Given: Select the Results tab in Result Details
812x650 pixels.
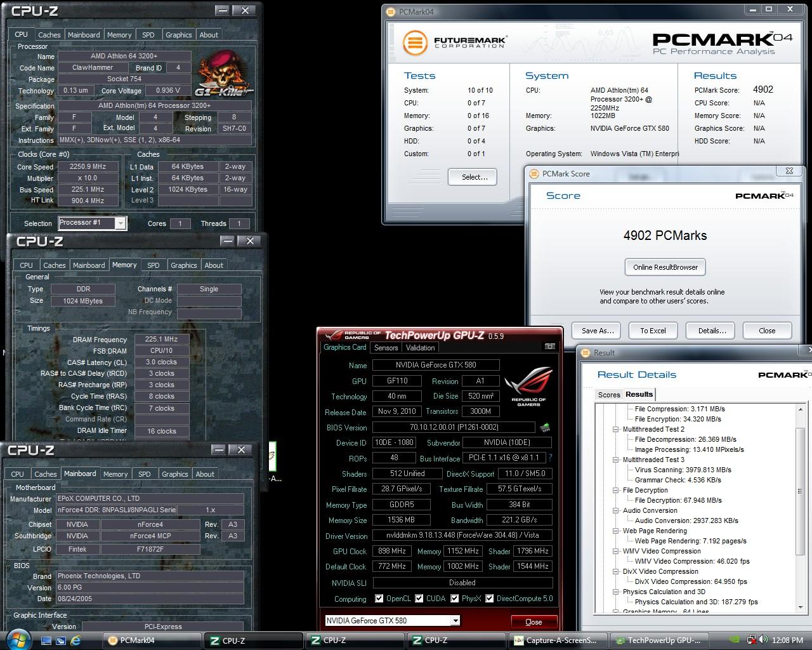Looking at the screenshot, I should pos(639,394).
